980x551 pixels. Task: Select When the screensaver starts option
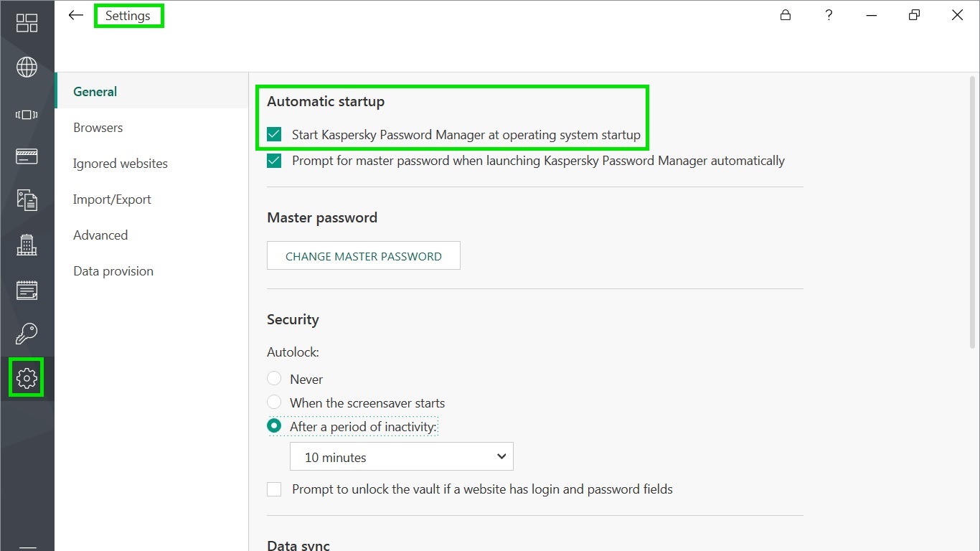pos(274,402)
